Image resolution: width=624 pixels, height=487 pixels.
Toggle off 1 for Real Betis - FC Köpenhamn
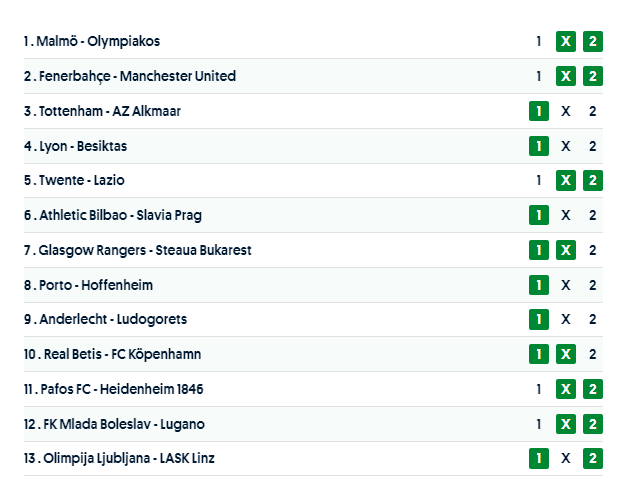[x=538, y=354]
